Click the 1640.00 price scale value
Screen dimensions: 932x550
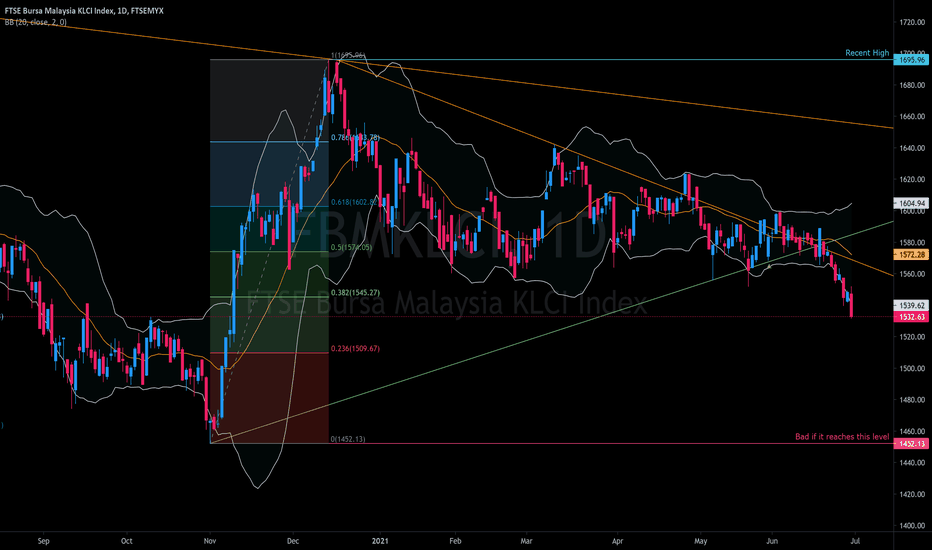pyautogui.click(x=912, y=148)
